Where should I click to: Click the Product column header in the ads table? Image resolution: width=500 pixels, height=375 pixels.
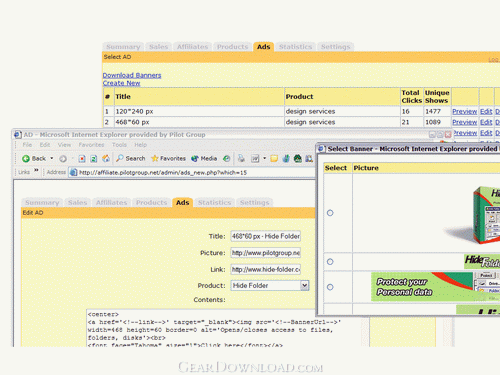tap(342, 97)
